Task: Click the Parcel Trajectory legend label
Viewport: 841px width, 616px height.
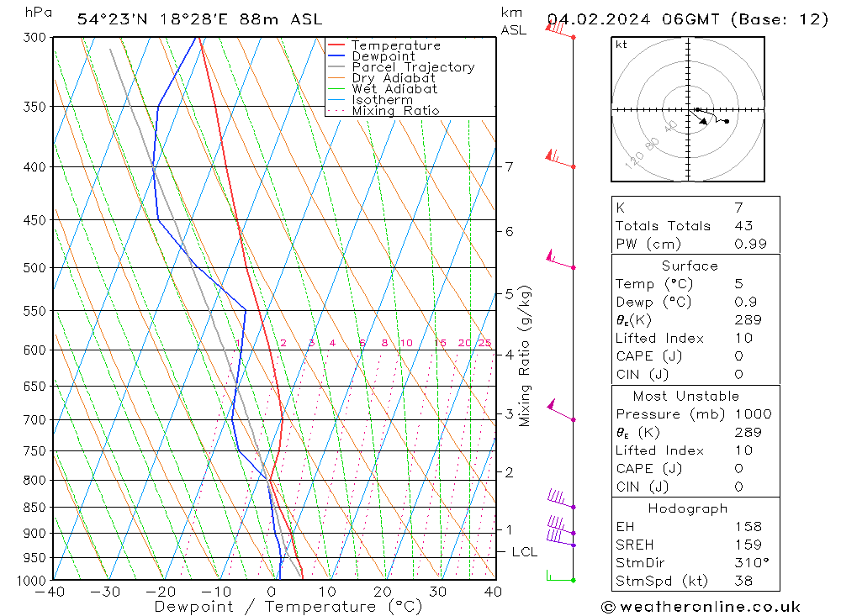Action: [x=414, y=67]
